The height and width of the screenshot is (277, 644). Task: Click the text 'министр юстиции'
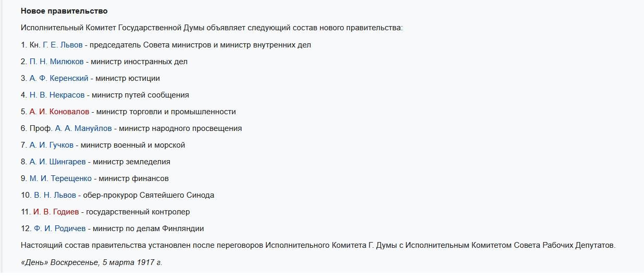pyautogui.click(x=128, y=78)
